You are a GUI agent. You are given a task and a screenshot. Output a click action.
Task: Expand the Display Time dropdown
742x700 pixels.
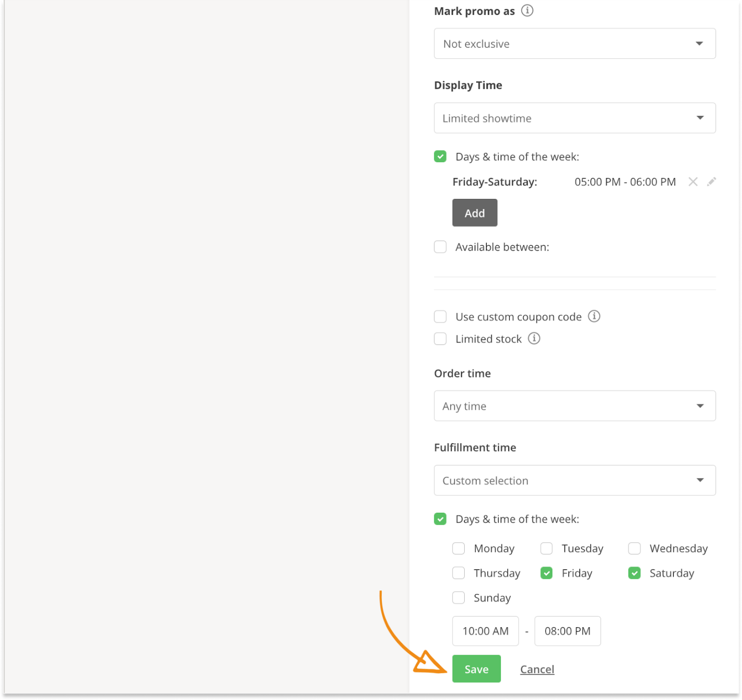(x=574, y=118)
